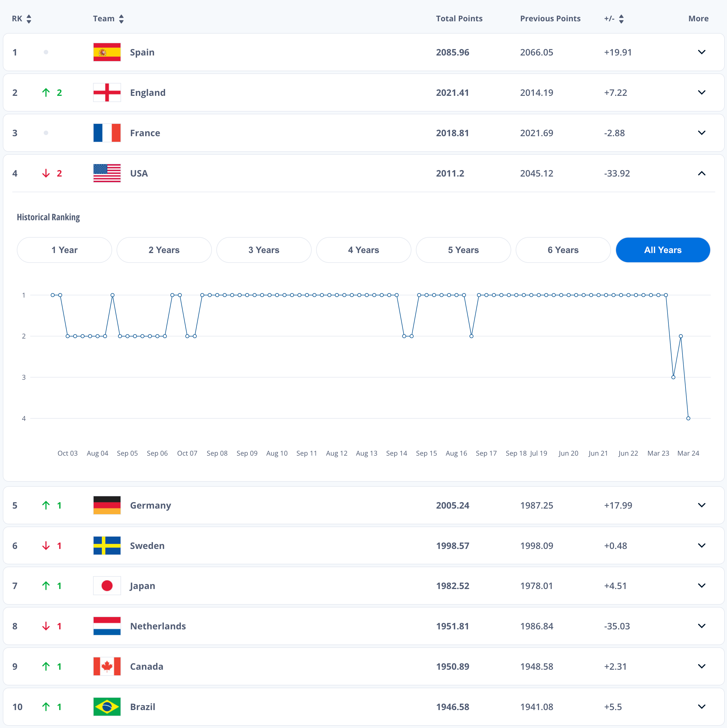Click the Sweden flag icon
This screenshot has width=727, height=728.
click(x=107, y=546)
